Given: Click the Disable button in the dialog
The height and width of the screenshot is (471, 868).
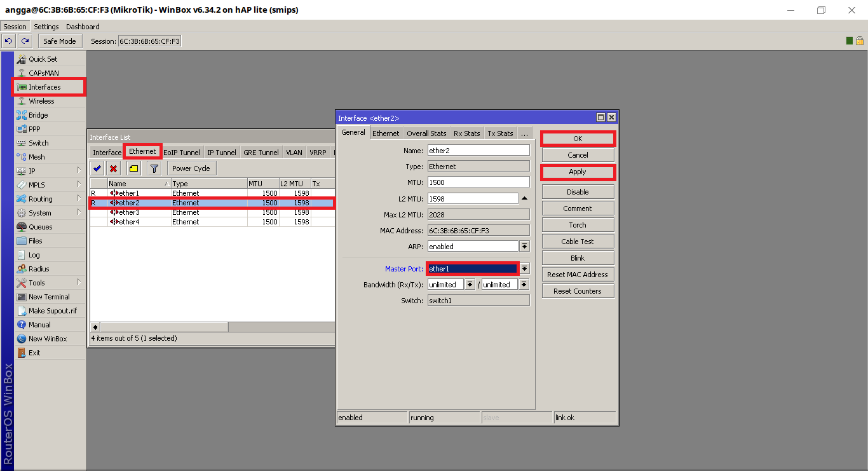Looking at the screenshot, I should [x=578, y=192].
